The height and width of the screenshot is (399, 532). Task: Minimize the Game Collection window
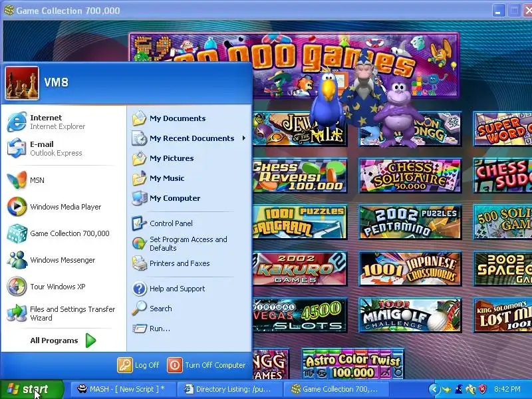coord(498,11)
